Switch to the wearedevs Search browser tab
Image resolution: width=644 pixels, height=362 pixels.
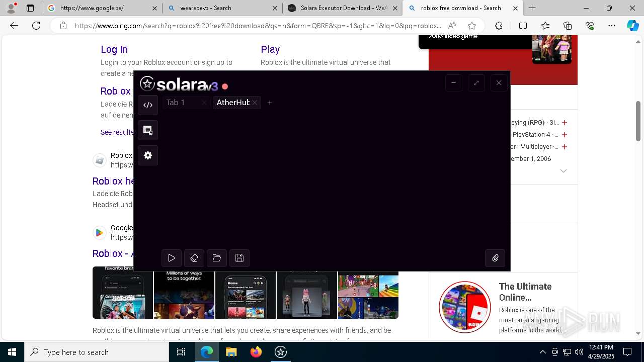[222, 8]
